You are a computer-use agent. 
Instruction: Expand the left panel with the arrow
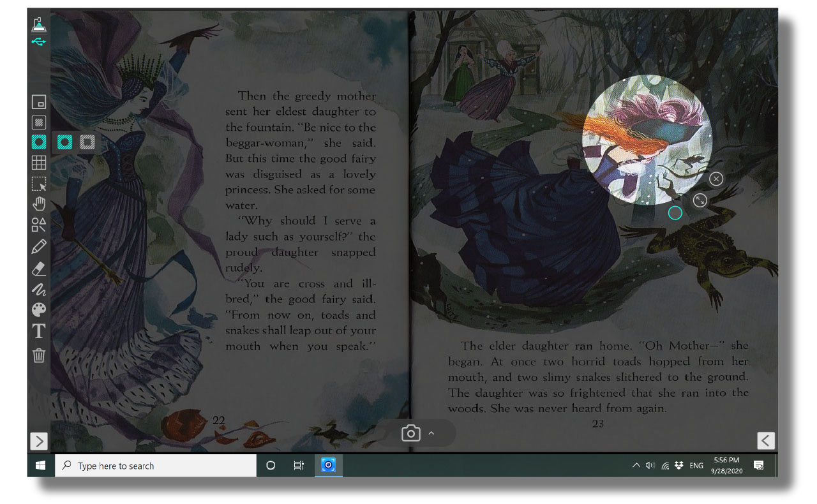[38, 441]
